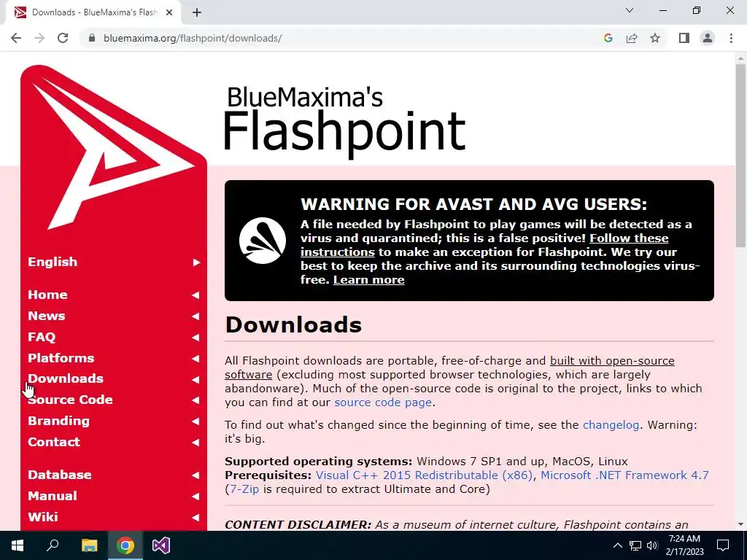Click the Avast logo in the warning banner
747x560 pixels.
point(263,241)
